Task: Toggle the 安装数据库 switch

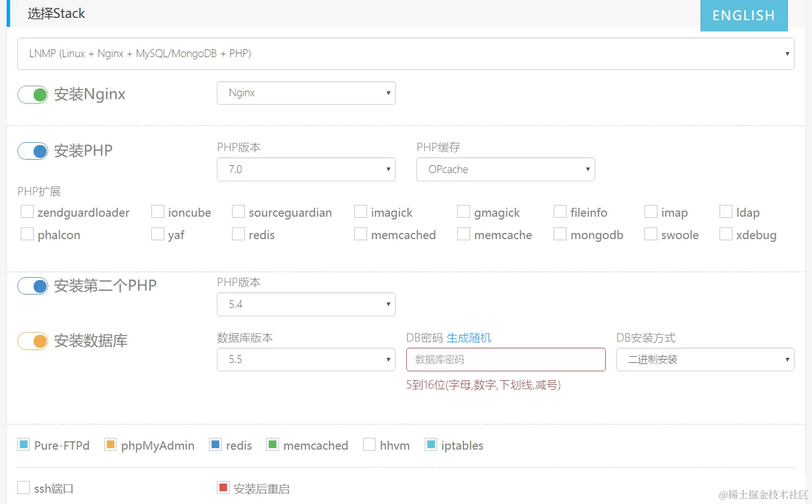Action: 33,341
